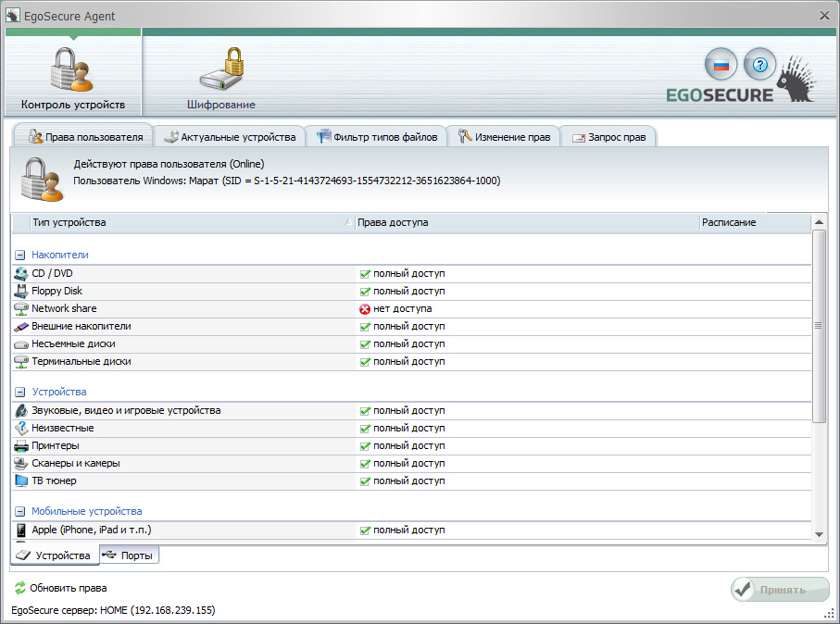840x624 pixels.
Task: Click the Неизвестные devices icon
Action: [x=21, y=429]
